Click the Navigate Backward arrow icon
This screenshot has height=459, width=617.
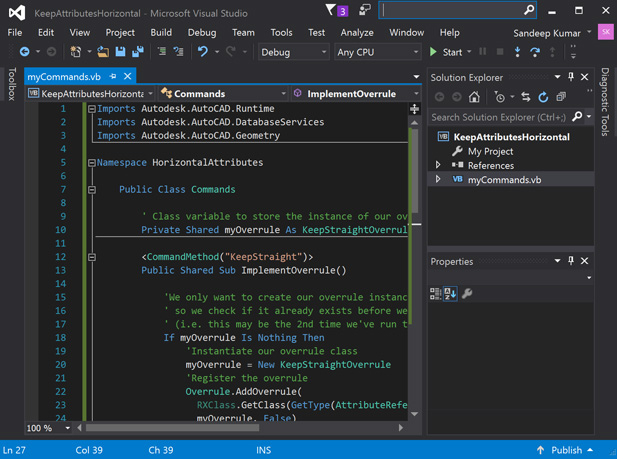click(24, 52)
